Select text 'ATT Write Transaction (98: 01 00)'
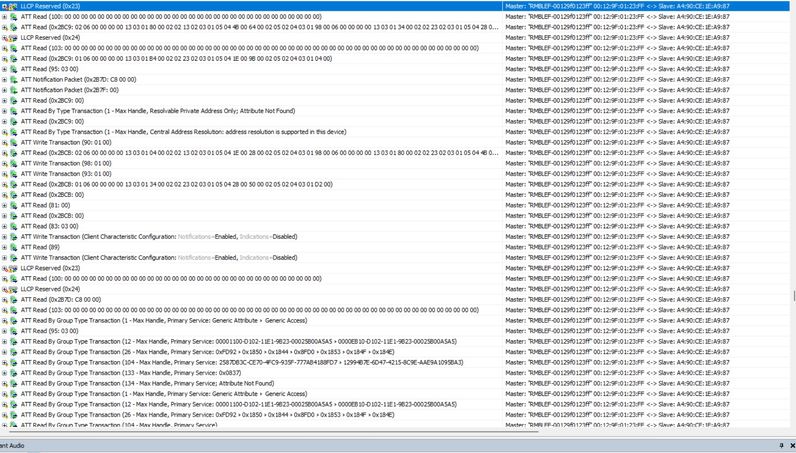796x453 pixels. 66,163
